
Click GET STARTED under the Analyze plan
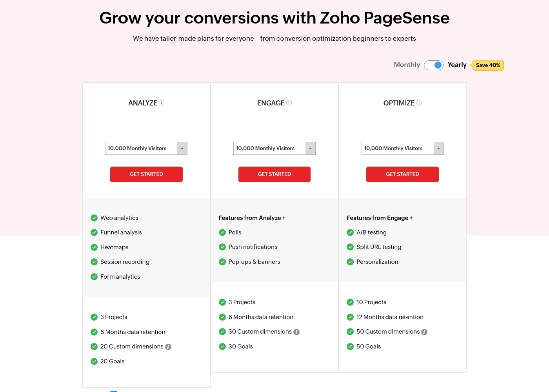146,174
